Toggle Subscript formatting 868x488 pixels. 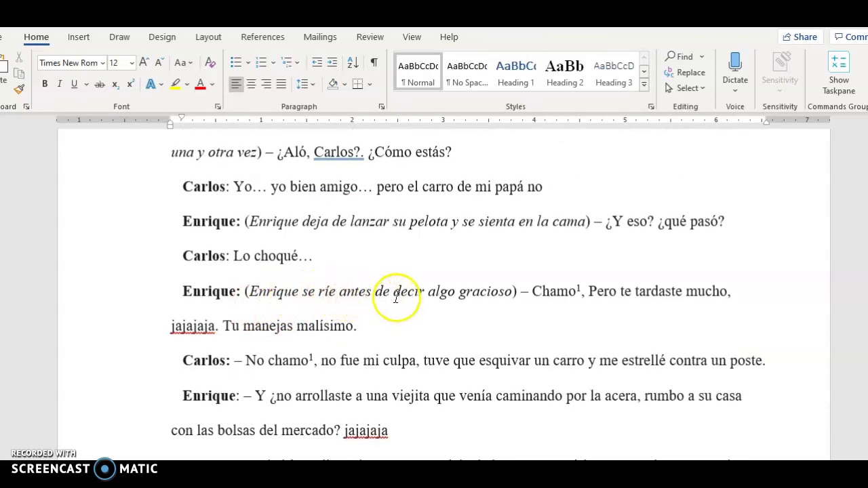tap(115, 84)
